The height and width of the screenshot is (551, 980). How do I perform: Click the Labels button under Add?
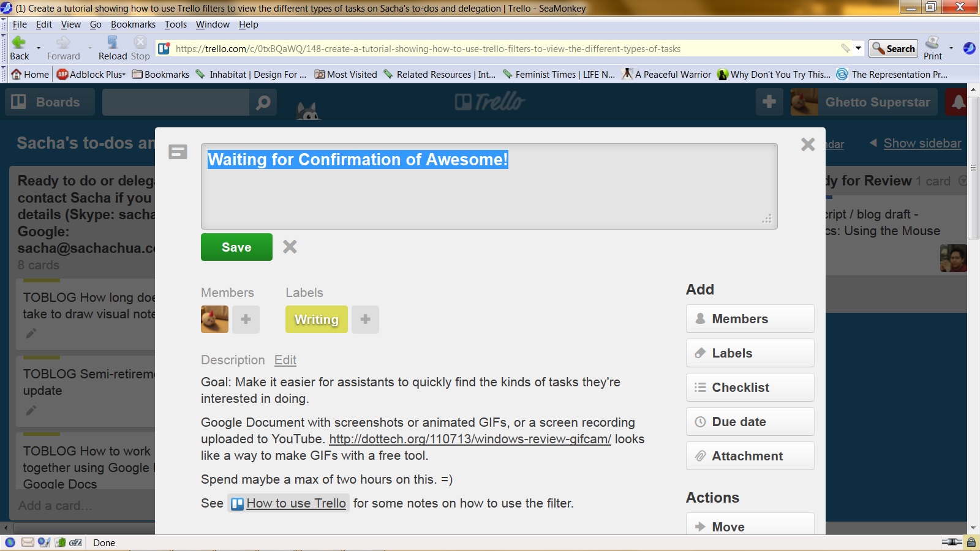[x=750, y=353]
